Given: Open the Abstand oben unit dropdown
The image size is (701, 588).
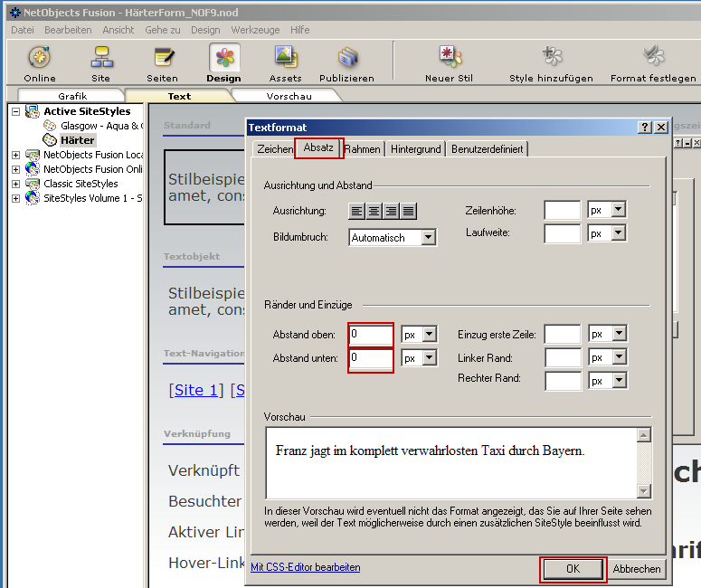Looking at the screenshot, I should [429, 334].
